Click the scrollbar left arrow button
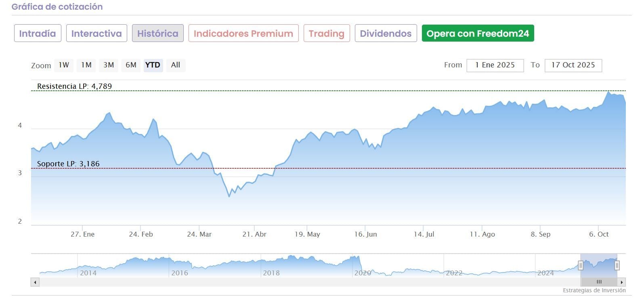 [x=35, y=282]
